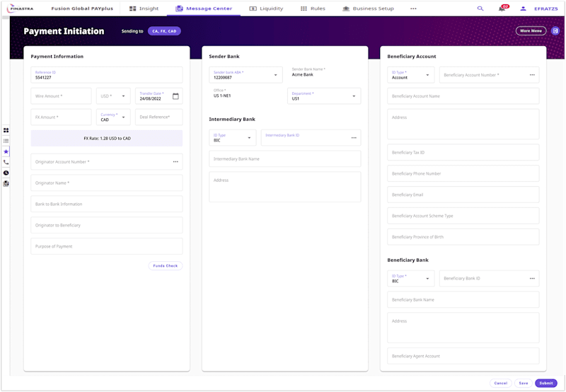Click the More Menu button
This screenshot has width=566, height=392.
[531, 31]
